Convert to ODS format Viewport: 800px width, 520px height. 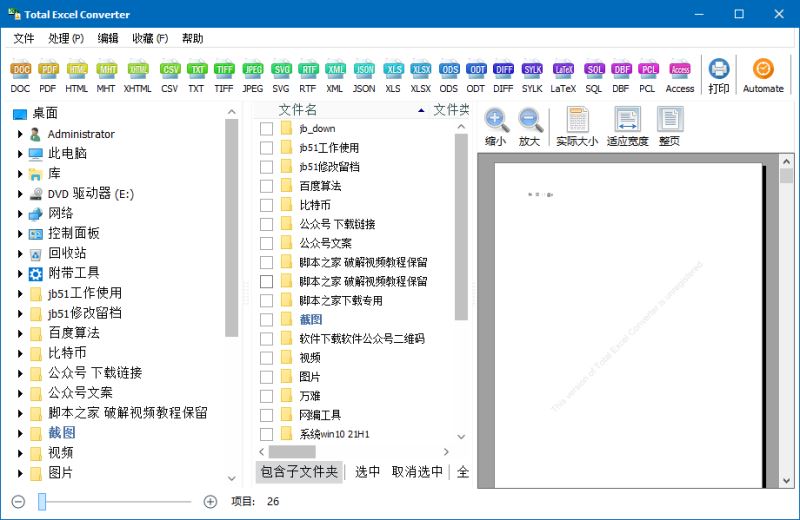coord(449,77)
